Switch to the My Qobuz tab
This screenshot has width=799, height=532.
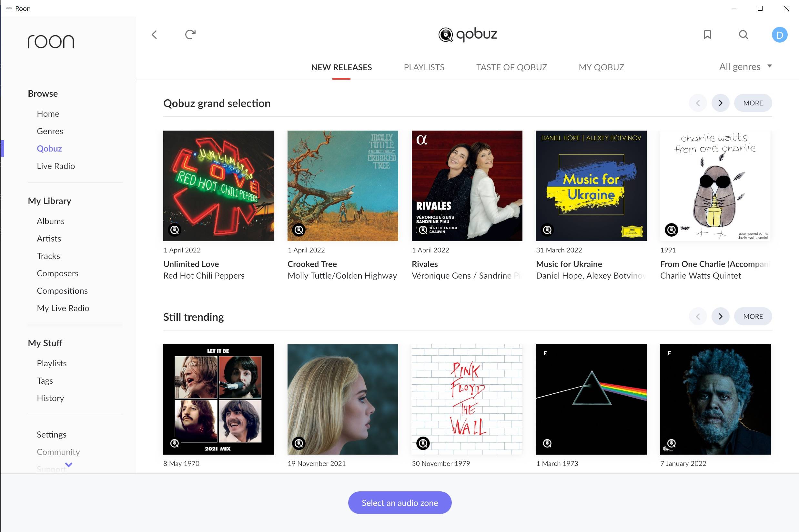602,67
